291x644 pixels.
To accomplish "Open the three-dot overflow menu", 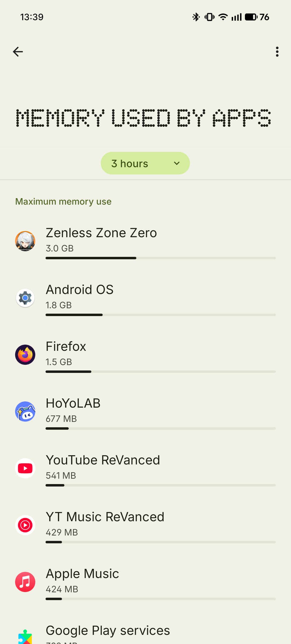I will 277,52.
